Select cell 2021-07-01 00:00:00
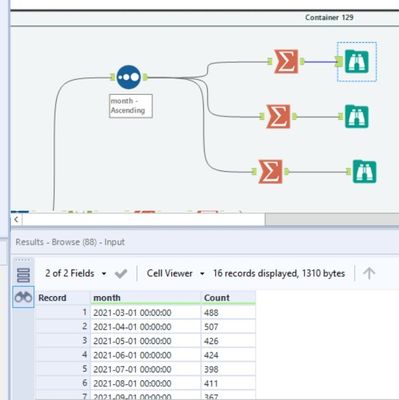 pyautogui.click(x=146, y=369)
